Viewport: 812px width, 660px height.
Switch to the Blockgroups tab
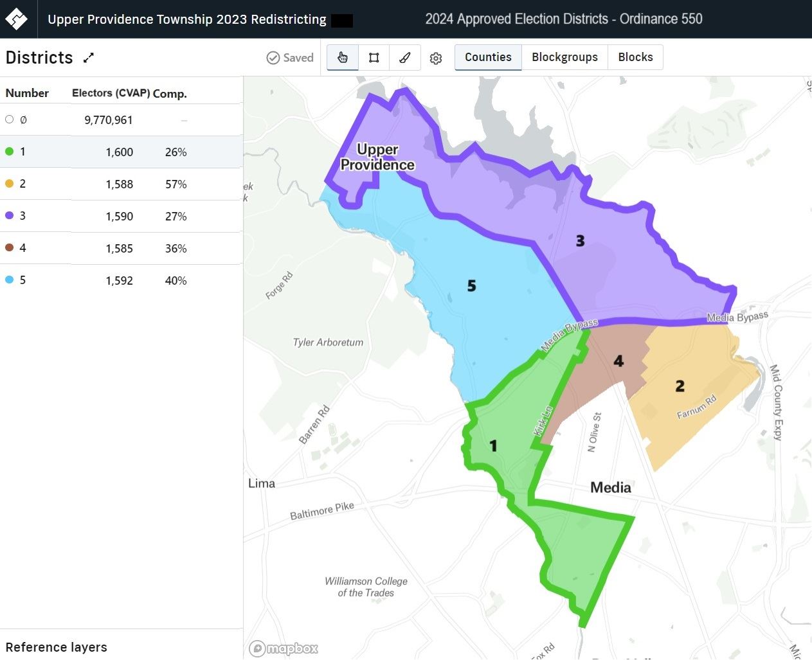tap(564, 57)
